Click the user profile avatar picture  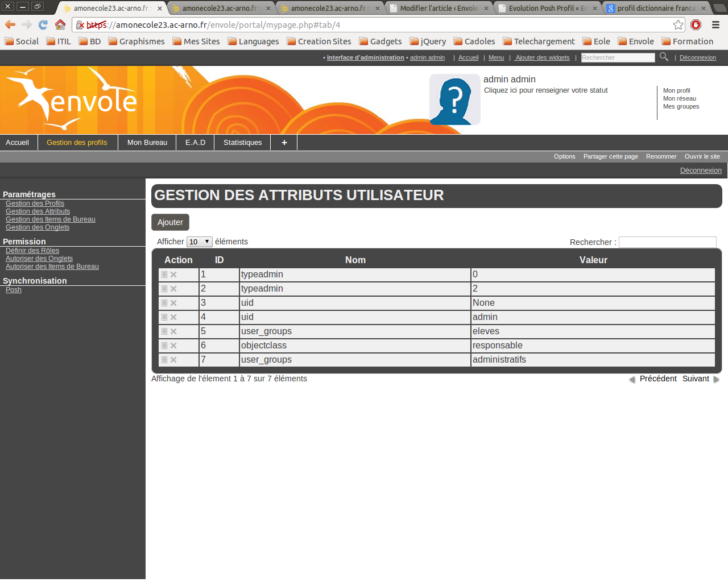pyautogui.click(x=454, y=99)
